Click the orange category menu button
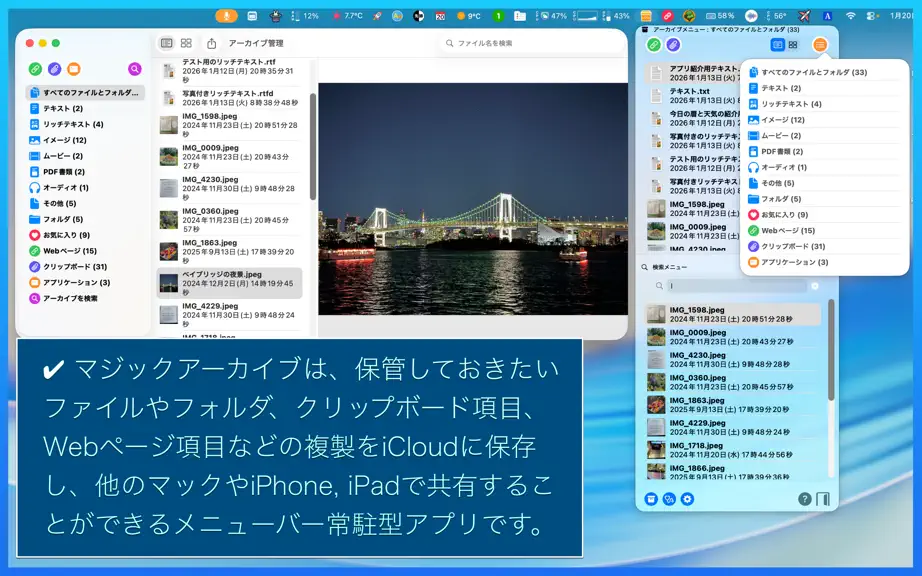This screenshot has width=922, height=576. 820,45
